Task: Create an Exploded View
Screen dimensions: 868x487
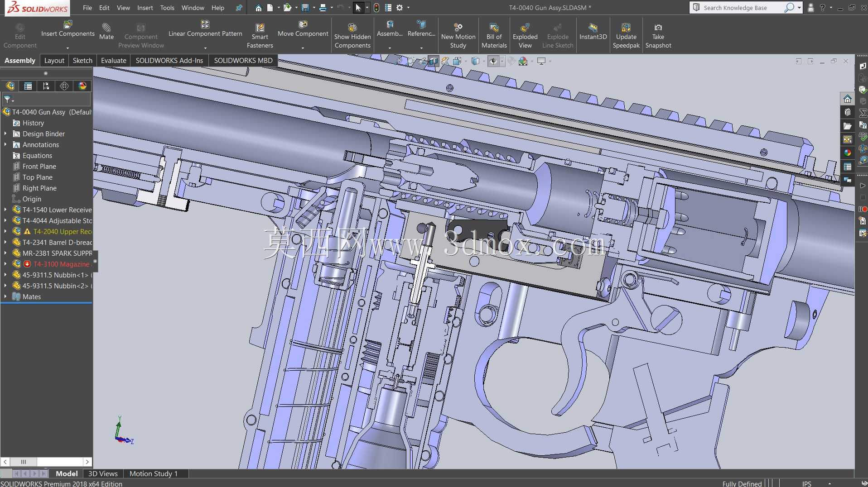Action: coord(525,36)
